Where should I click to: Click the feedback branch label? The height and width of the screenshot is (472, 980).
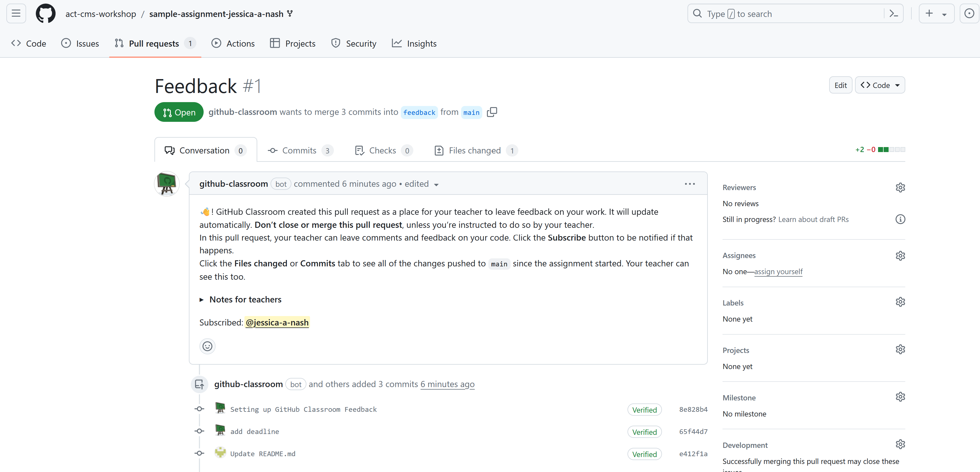(x=419, y=112)
